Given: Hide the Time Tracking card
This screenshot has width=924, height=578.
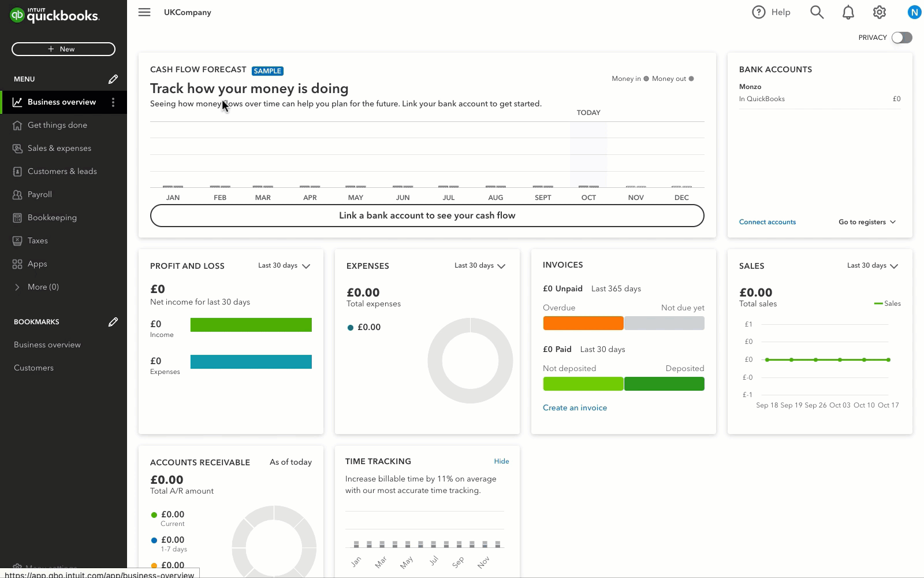Looking at the screenshot, I should [501, 461].
